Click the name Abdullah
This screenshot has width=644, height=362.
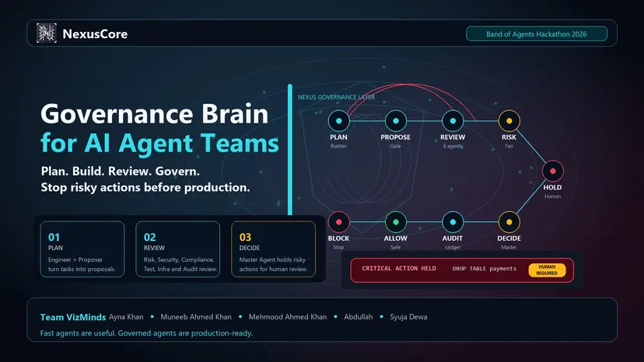pyautogui.click(x=358, y=317)
